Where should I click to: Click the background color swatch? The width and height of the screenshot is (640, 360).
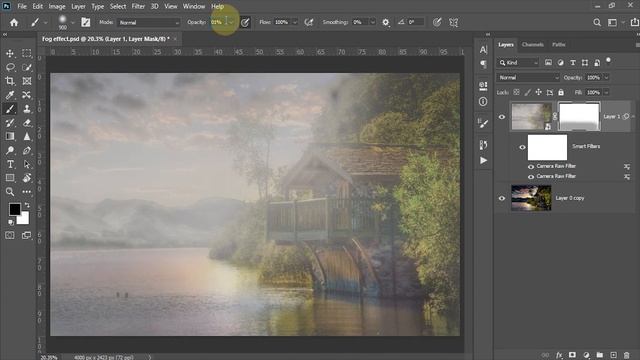coord(24,219)
